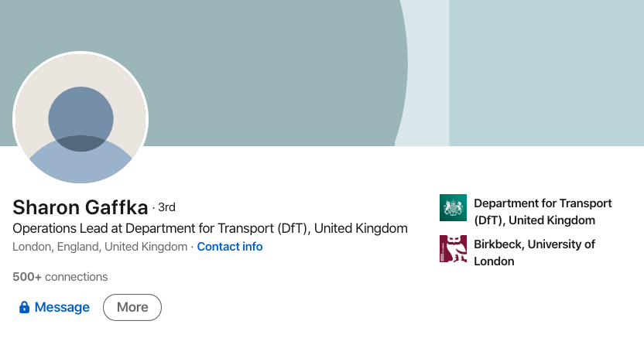Open Department for Transport (DfT) company text
Image resolution: width=644 pixels, height=338 pixels.
[543, 212]
